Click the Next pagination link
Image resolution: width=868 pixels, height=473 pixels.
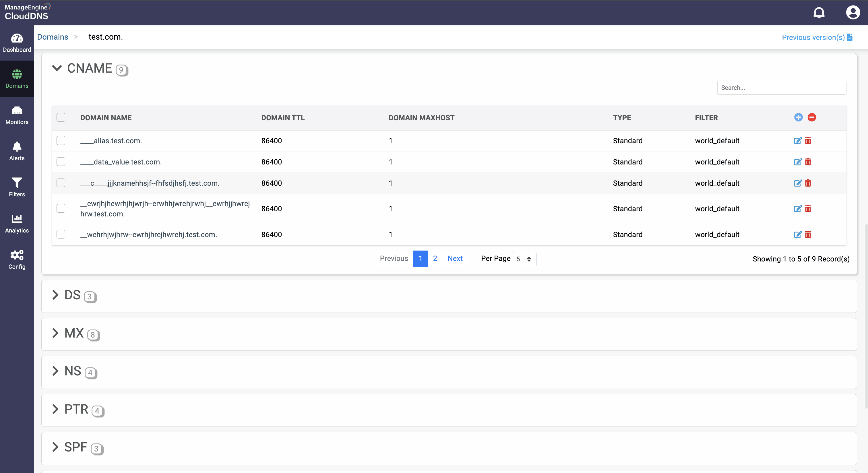(455, 258)
